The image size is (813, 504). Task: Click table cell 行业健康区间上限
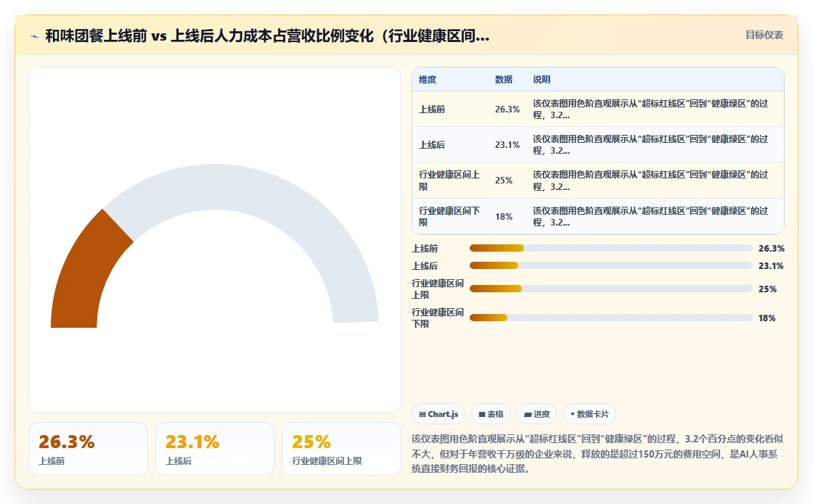click(x=449, y=181)
